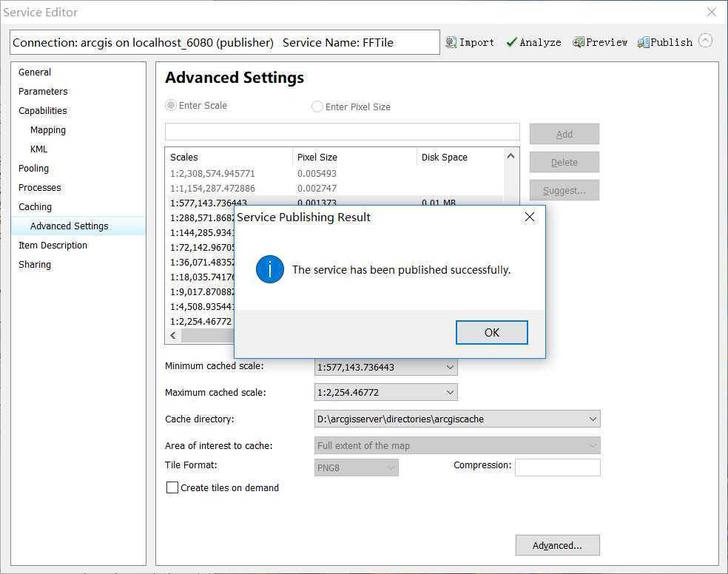
Task: Open the General settings page
Action: pyautogui.click(x=35, y=72)
